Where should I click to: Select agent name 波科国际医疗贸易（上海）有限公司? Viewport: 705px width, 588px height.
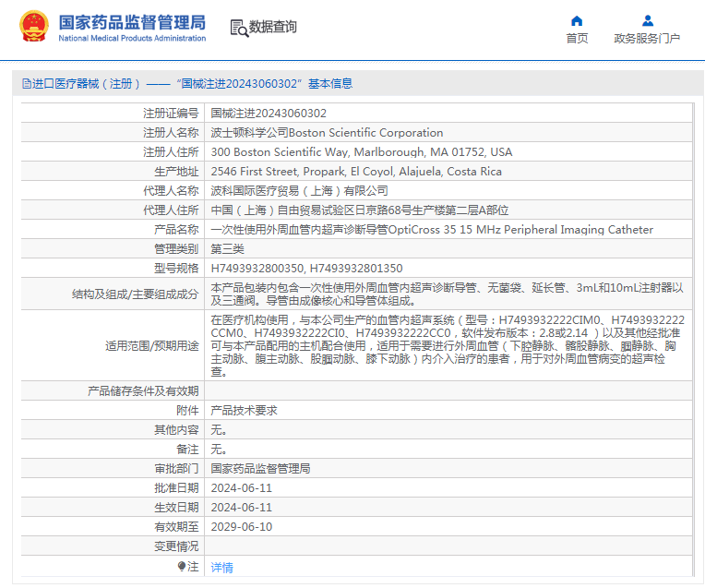pos(300,191)
